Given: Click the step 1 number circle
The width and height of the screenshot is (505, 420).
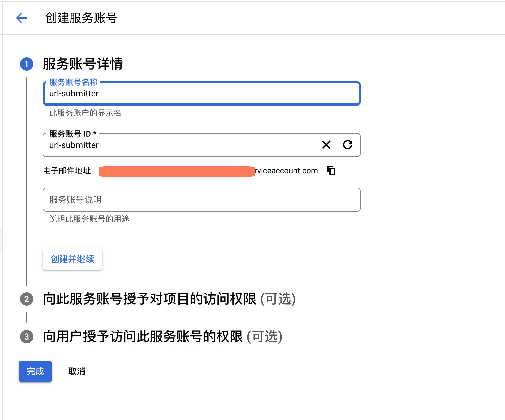Looking at the screenshot, I should pos(27,64).
